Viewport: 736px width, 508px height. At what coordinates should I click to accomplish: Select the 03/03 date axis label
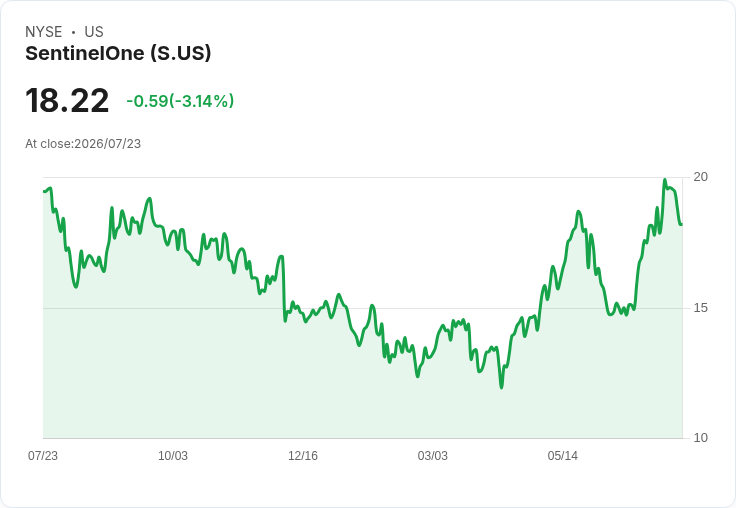(433, 455)
